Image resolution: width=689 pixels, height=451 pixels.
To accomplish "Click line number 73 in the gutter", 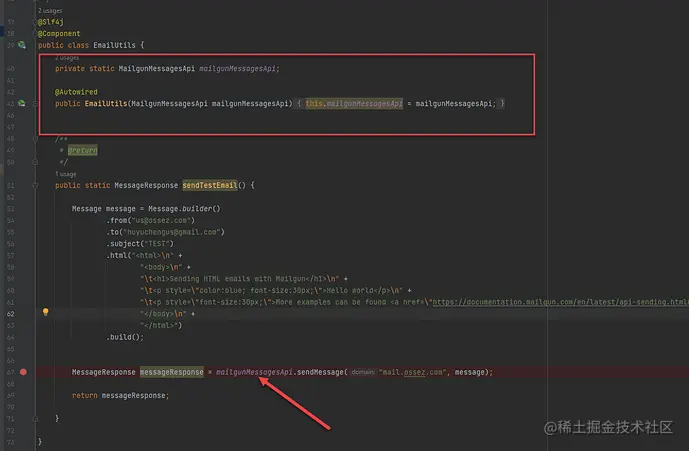I will (11, 442).
